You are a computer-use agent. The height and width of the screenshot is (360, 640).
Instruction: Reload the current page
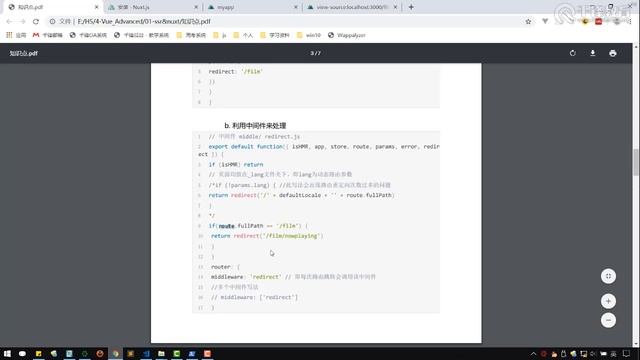pyautogui.click(x=36, y=21)
